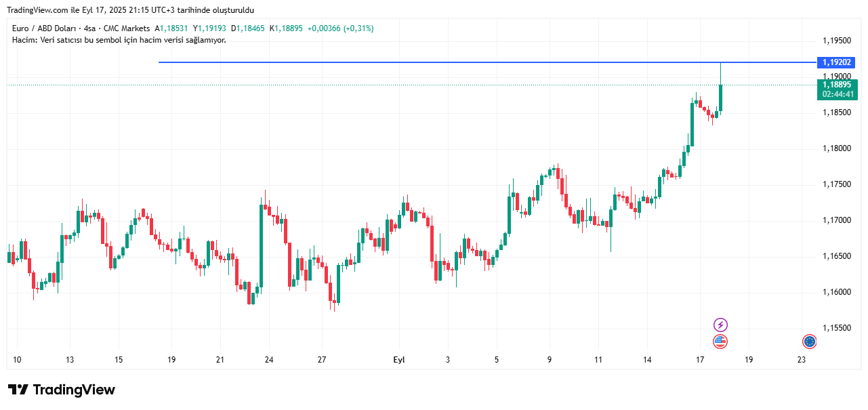The width and height of the screenshot is (868, 410).
Task: Click the Y1,19193 high value in the legend
Action: [x=210, y=28]
